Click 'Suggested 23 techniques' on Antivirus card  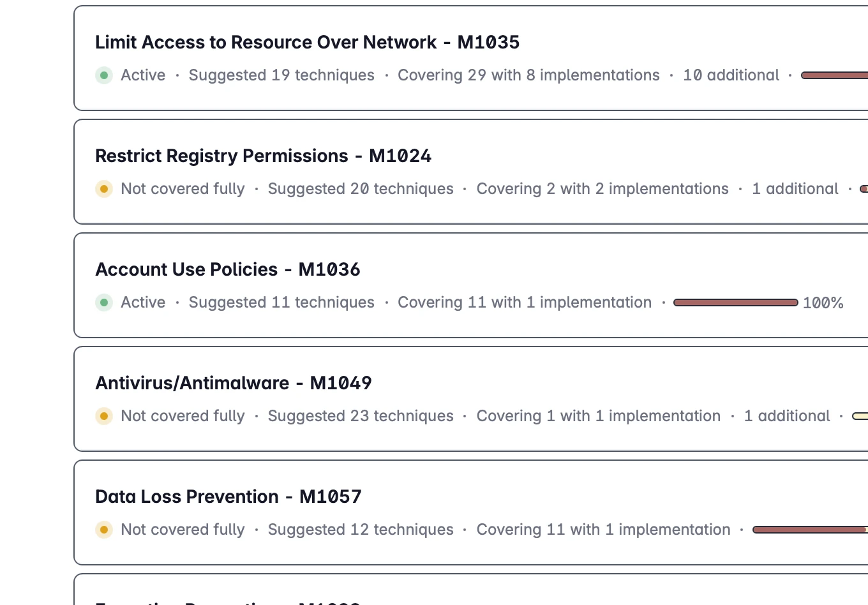(361, 416)
